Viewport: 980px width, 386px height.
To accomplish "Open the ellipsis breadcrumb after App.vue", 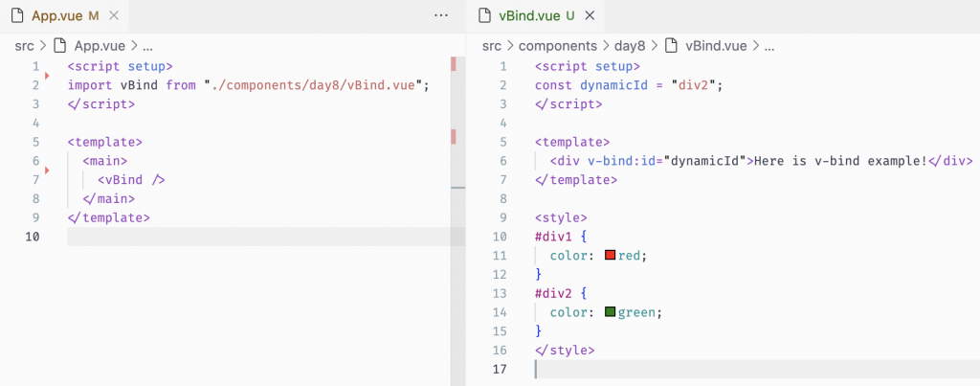I will tap(148, 46).
